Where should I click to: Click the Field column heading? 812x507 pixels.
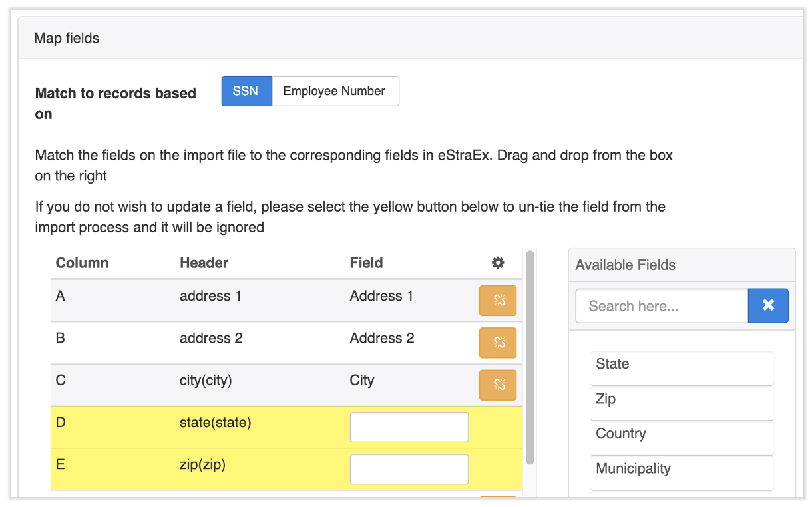(366, 263)
